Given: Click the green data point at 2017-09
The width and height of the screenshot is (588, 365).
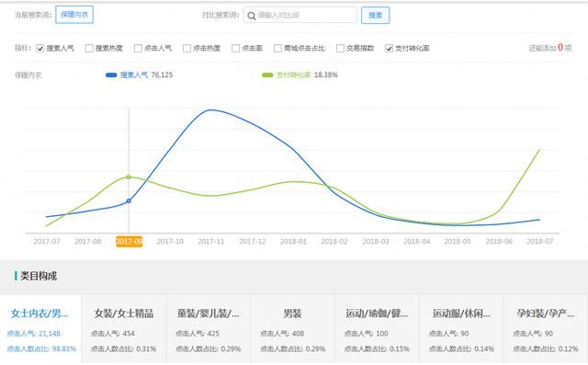Looking at the screenshot, I should [129, 177].
